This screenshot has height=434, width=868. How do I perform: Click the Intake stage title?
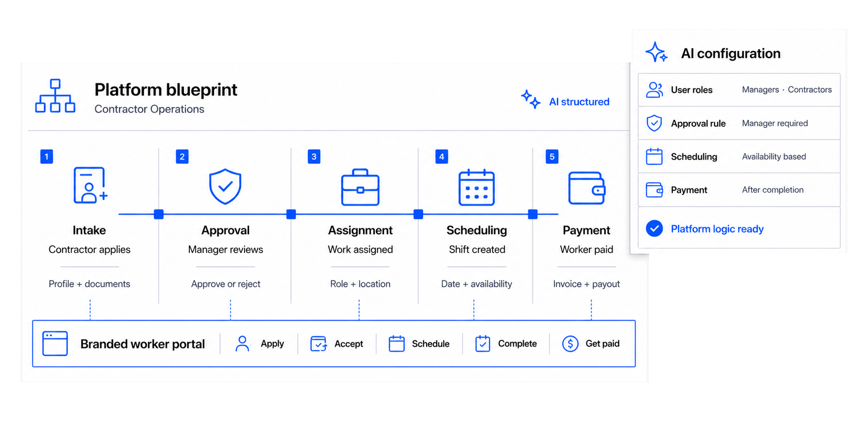[89, 230]
